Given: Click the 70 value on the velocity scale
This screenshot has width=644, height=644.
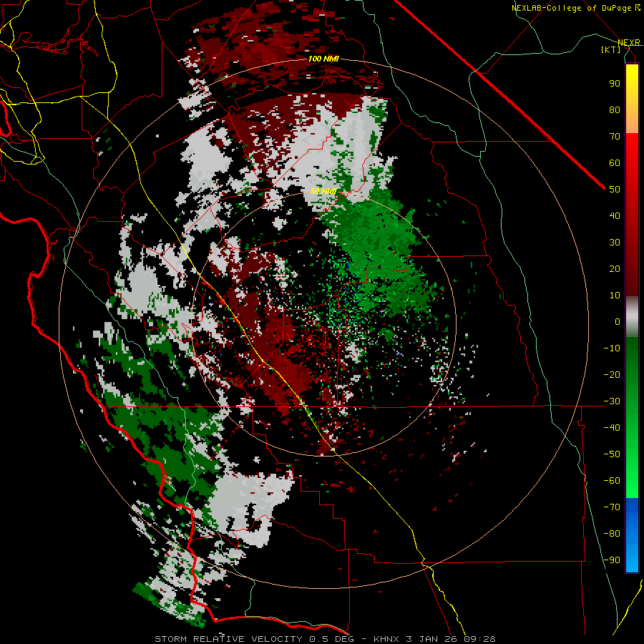Looking at the screenshot, I should pos(615,137).
